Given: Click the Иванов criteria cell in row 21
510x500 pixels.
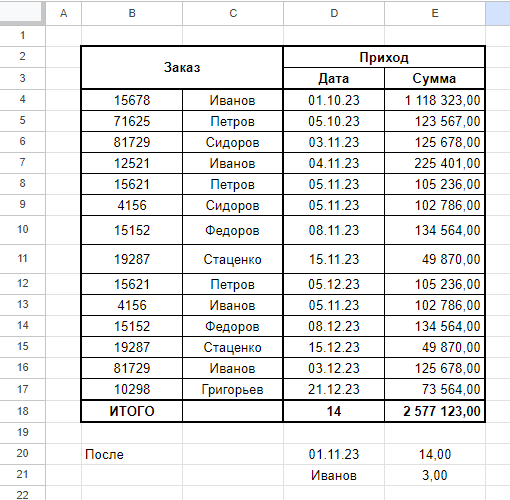Looking at the screenshot, I should click(334, 475).
